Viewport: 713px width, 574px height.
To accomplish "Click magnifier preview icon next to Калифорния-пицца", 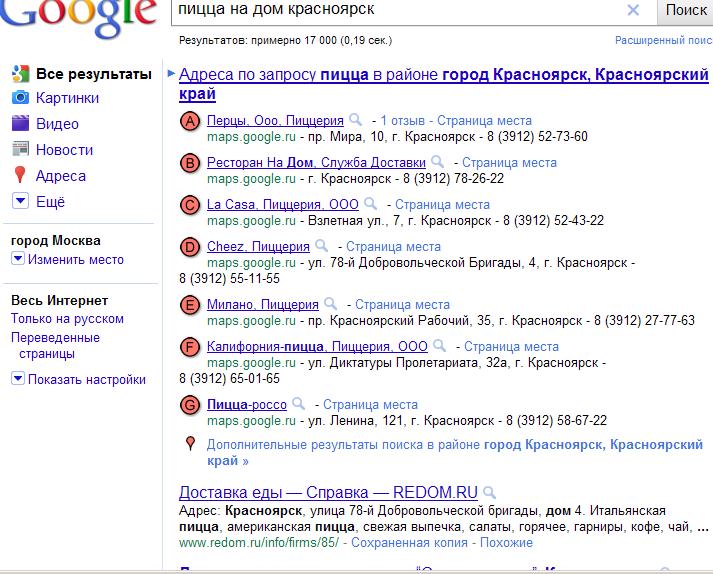I will [439, 346].
